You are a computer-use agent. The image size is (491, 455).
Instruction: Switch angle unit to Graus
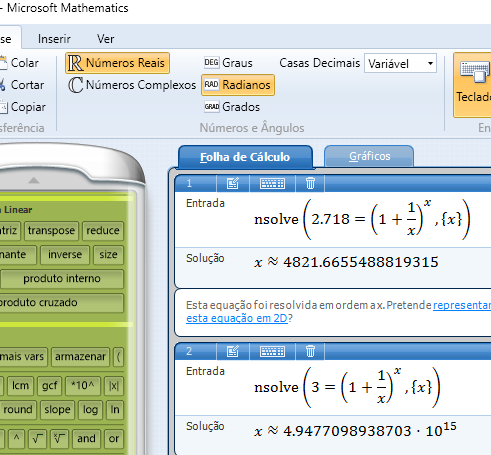click(229, 63)
